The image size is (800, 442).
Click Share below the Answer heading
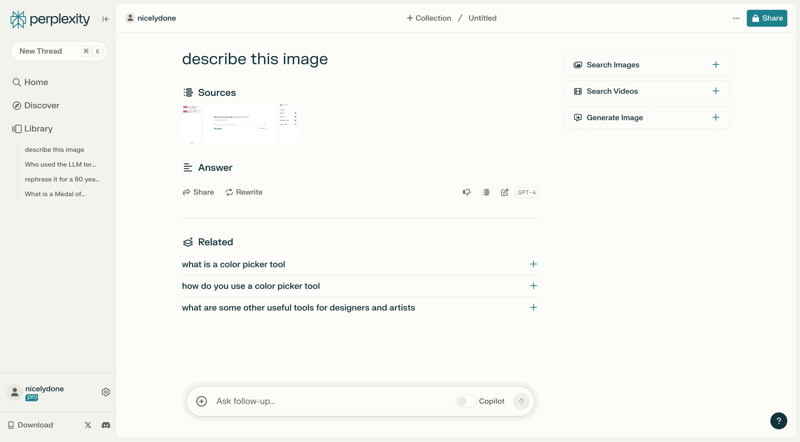pyautogui.click(x=198, y=192)
